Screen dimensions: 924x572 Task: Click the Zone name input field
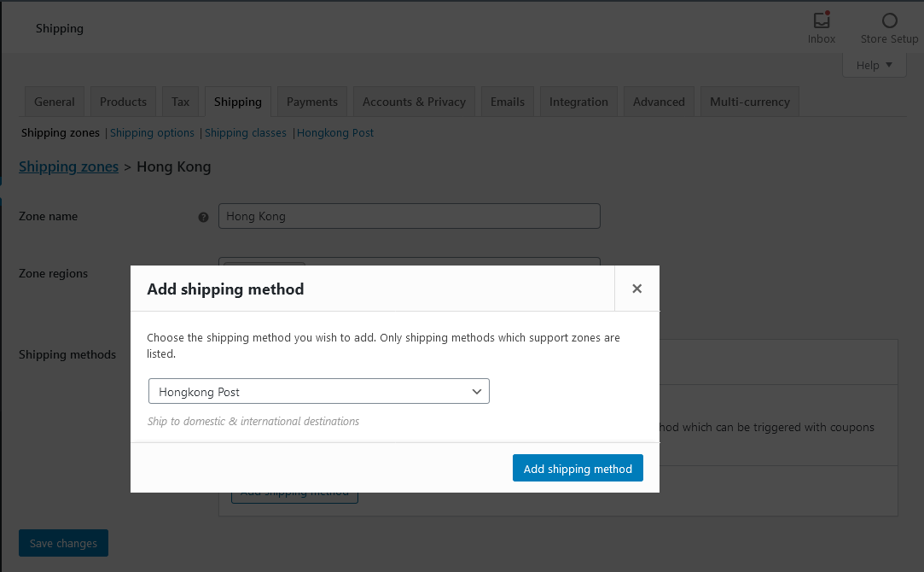point(410,216)
